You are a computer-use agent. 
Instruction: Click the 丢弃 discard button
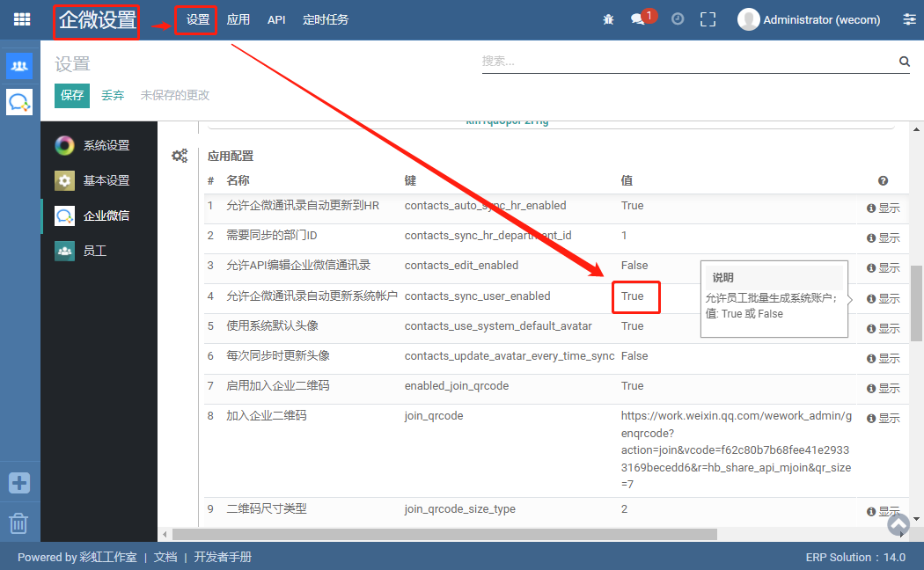point(113,95)
